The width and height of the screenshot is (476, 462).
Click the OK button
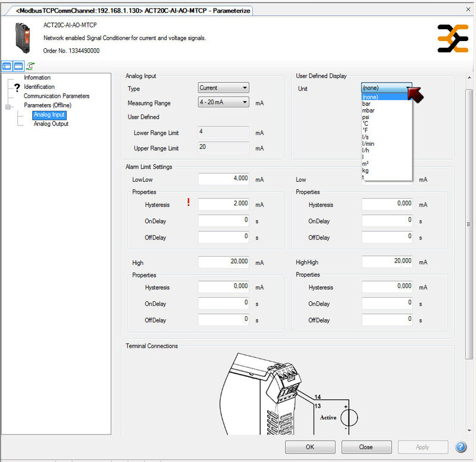tap(310, 447)
